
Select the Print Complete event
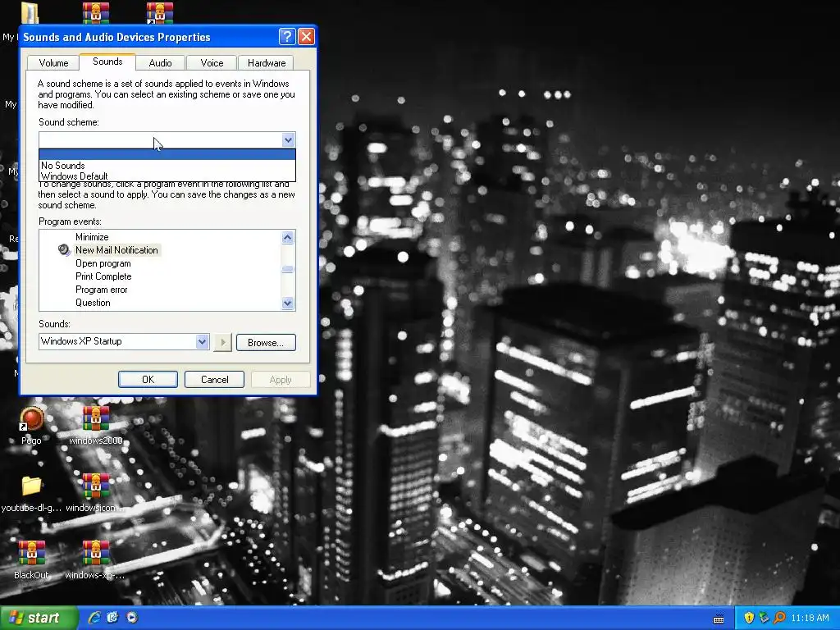(x=103, y=276)
